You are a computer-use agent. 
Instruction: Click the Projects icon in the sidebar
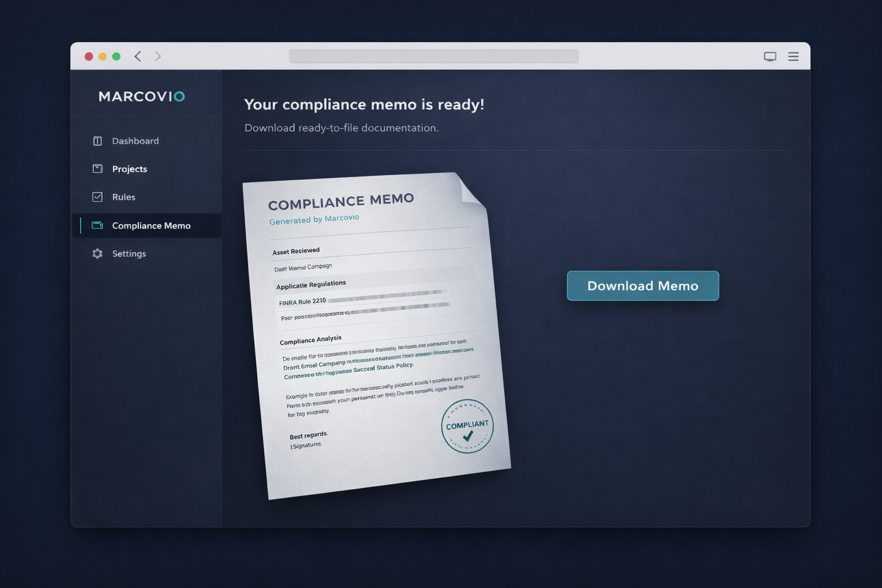[x=98, y=169]
